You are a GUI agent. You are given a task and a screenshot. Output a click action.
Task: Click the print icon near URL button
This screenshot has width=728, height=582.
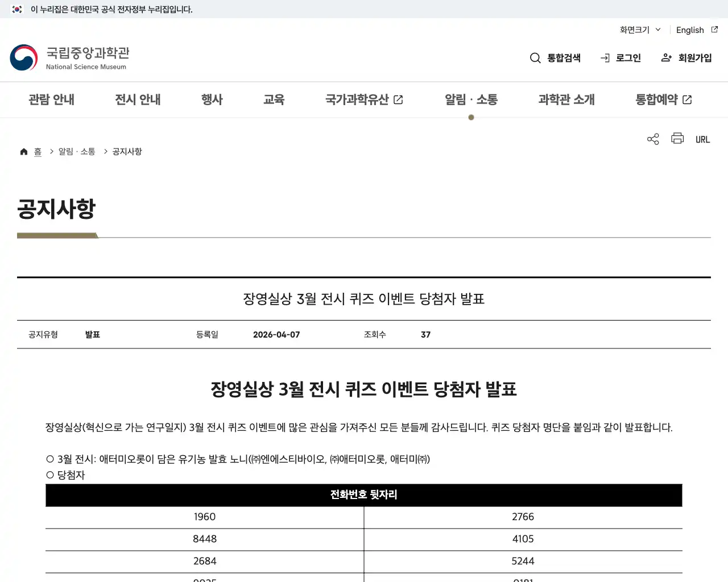(677, 139)
